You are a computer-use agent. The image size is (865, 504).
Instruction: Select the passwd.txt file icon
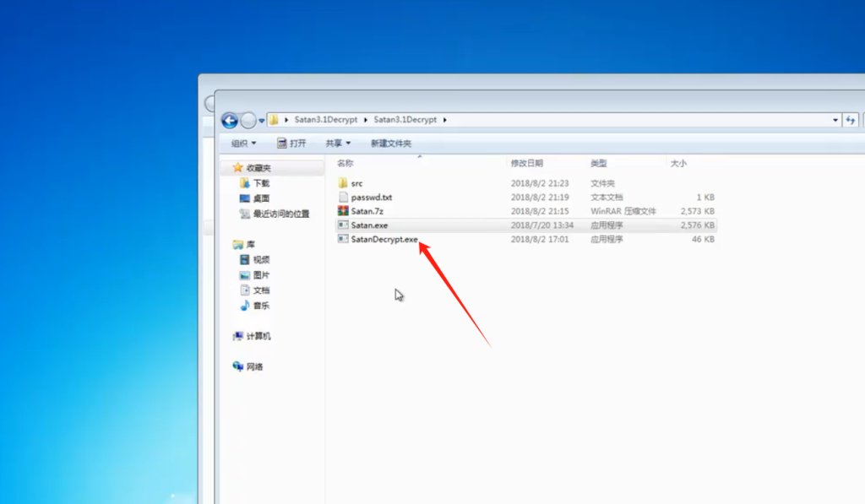[343, 197]
